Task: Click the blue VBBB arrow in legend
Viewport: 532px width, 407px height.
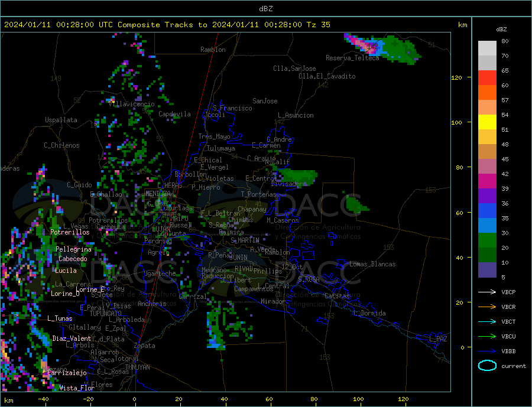Action: click(x=487, y=351)
